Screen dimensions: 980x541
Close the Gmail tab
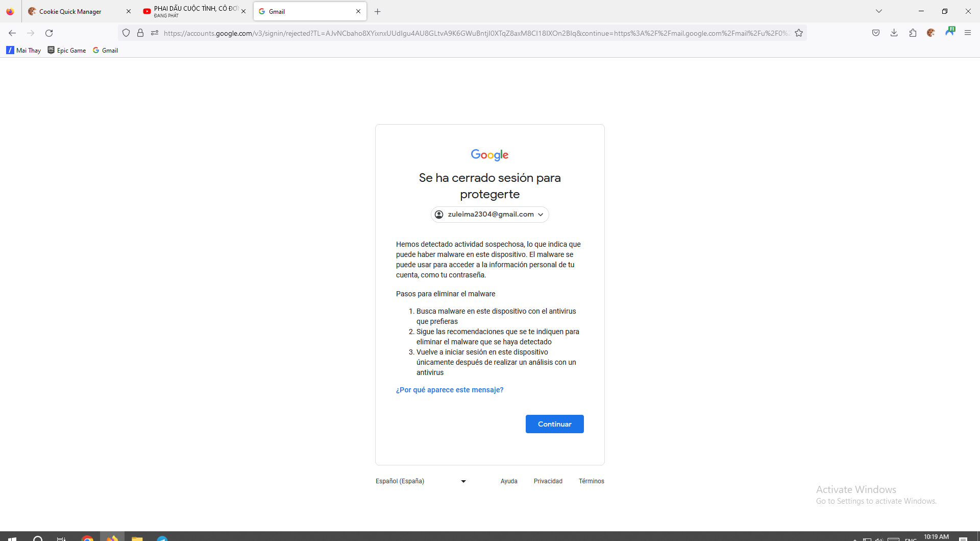[x=358, y=11]
